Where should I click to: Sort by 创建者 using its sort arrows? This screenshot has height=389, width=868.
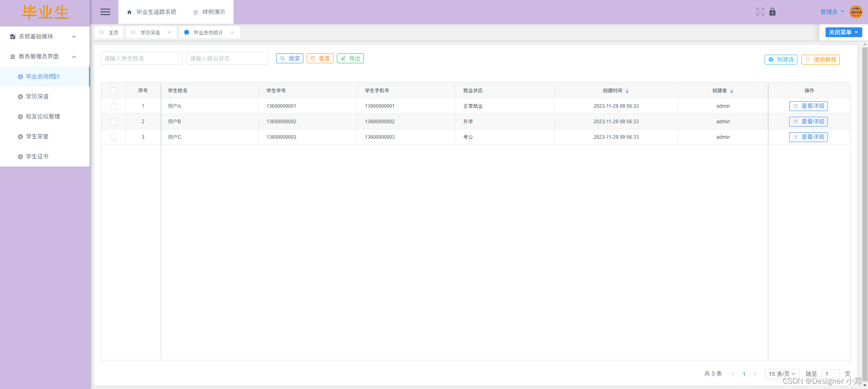point(732,91)
